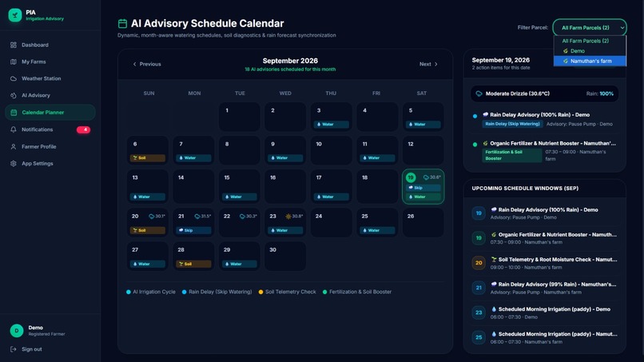Click Water tag on September 7
Viewport: 644px width, 362px height.
(x=193, y=157)
